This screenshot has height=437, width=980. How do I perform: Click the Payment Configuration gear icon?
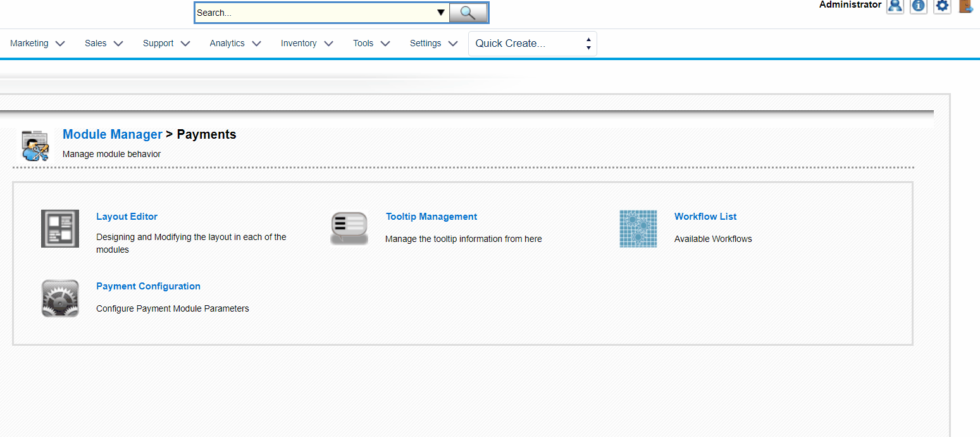(x=60, y=298)
